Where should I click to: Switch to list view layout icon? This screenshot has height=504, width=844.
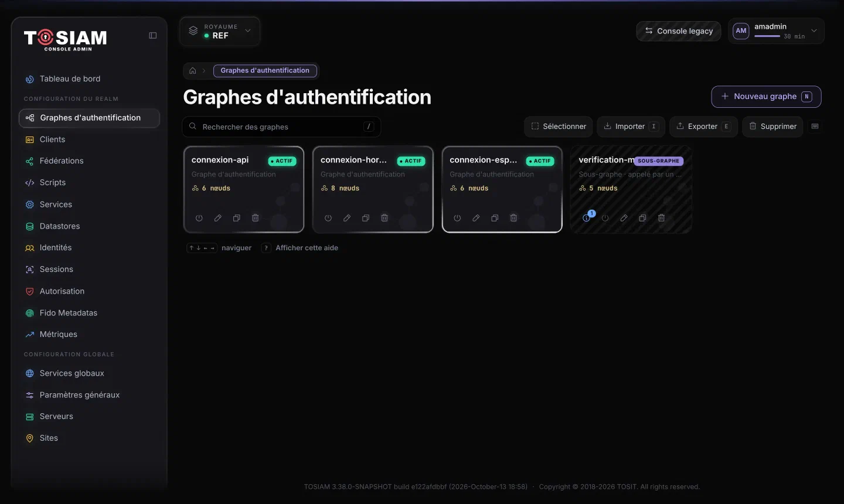(815, 127)
